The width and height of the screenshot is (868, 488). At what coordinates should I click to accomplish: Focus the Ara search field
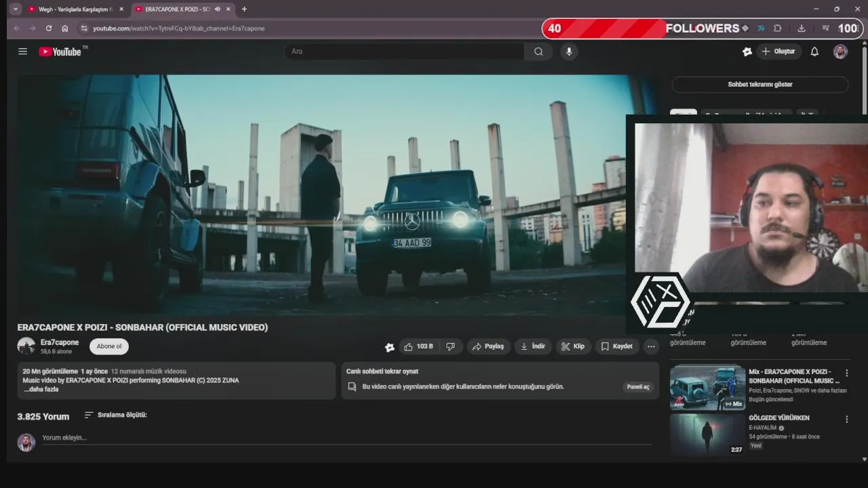point(404,52)
